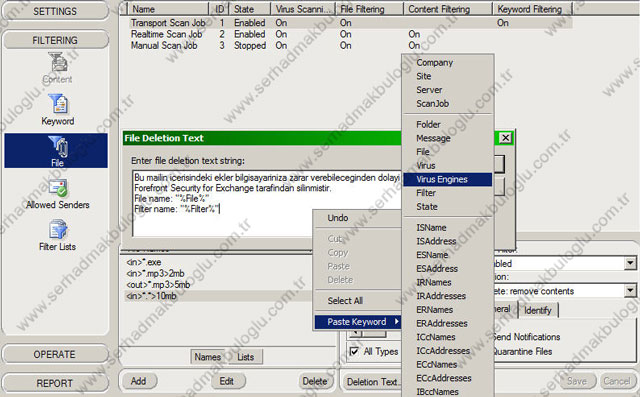Open the file filter state dropdown arrow
Screen dimensions: 640x397
point(630,263)
